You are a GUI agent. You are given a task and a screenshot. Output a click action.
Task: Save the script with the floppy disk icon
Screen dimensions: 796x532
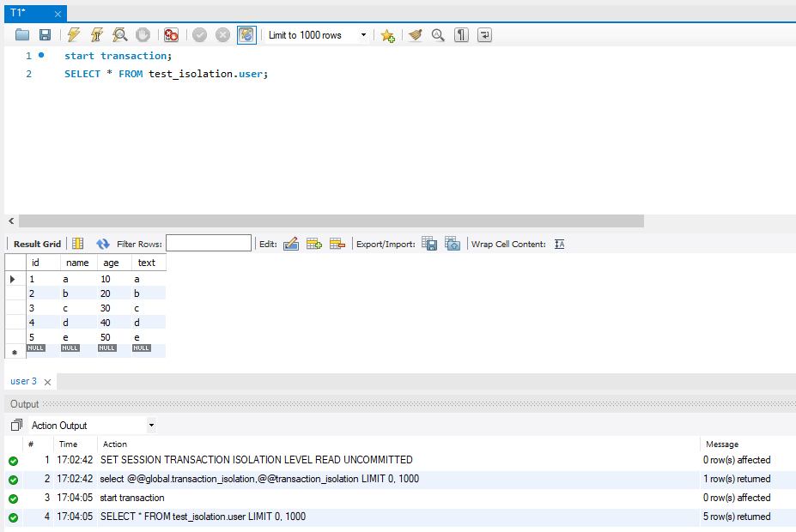[46, 35]
